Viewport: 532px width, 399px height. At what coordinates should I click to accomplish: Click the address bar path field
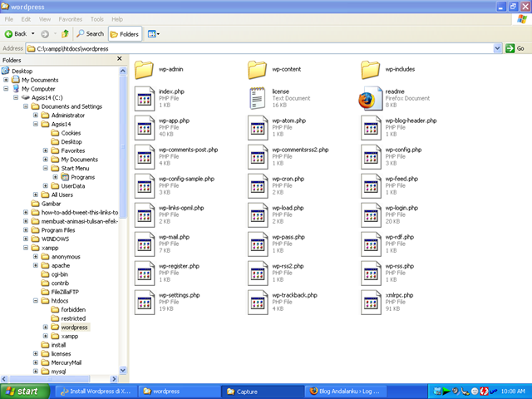pos(259,48)
